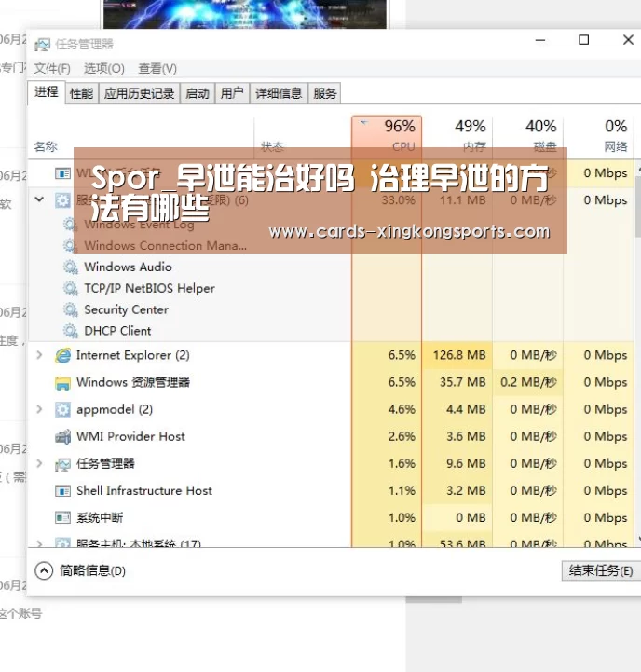Select the appmodel (2) process
Viewport: 641px width, 672px height.
coord(331,409)
